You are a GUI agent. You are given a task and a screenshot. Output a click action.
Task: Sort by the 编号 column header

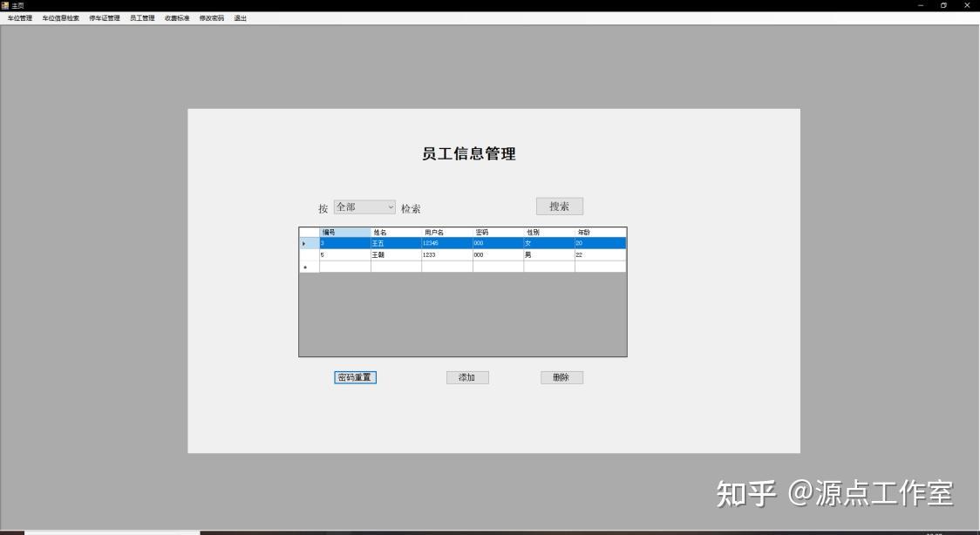(x=345, y=233)
